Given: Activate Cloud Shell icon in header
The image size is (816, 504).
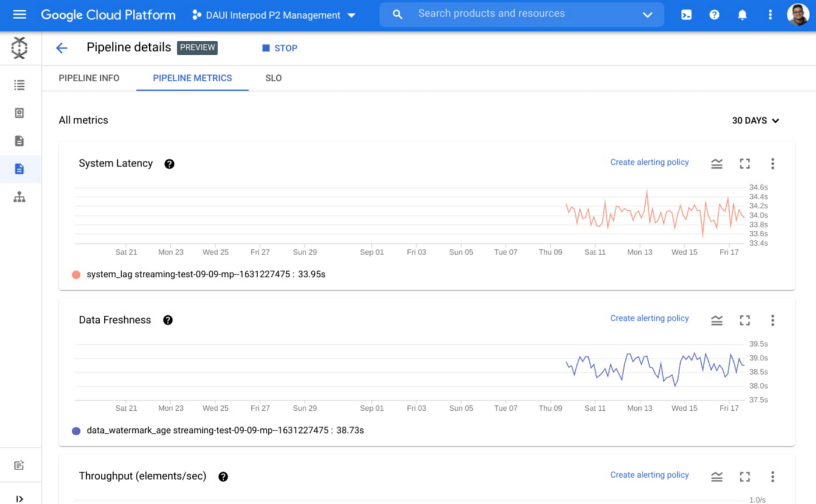Looking at the screenshot, I should 687,15.
